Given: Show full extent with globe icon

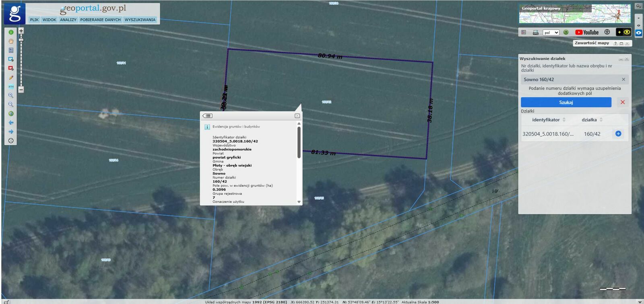Looking at the screenshot, I should [11, 113].
